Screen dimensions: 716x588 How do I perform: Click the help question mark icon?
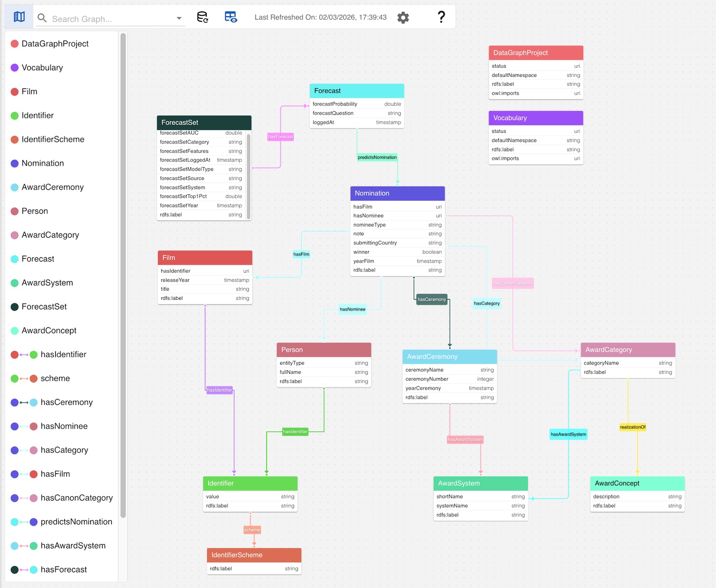tap(441, 17)
